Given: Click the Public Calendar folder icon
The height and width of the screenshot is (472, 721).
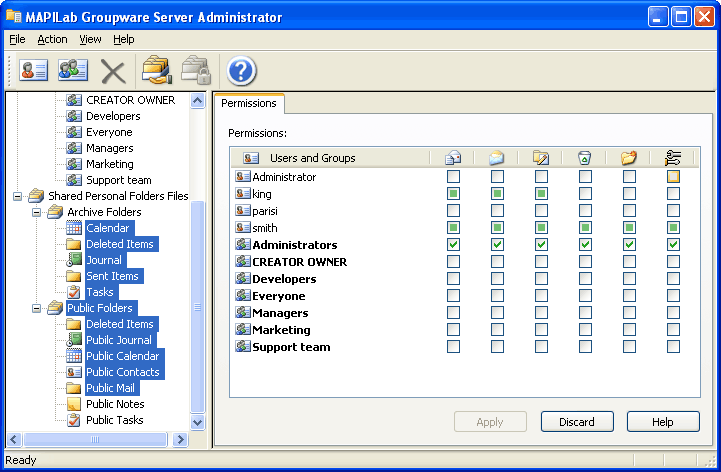Looking at the screenshot, I should pyautogui.click(x=74, y=356).
